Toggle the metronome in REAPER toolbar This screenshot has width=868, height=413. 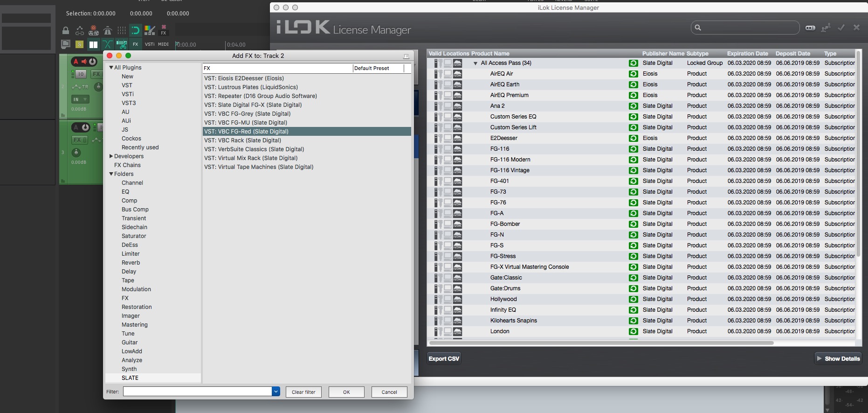pyautogui.click(x=108, y=31)
